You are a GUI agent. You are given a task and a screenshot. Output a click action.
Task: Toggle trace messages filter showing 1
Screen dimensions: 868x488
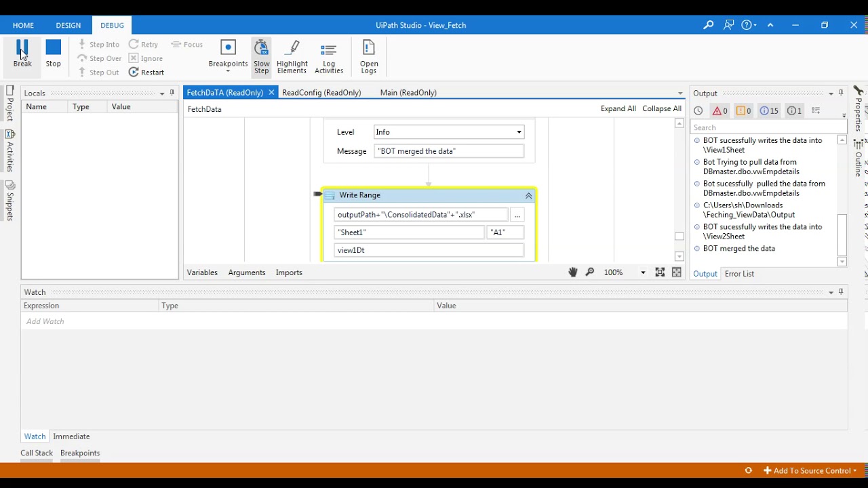(794, 111)
